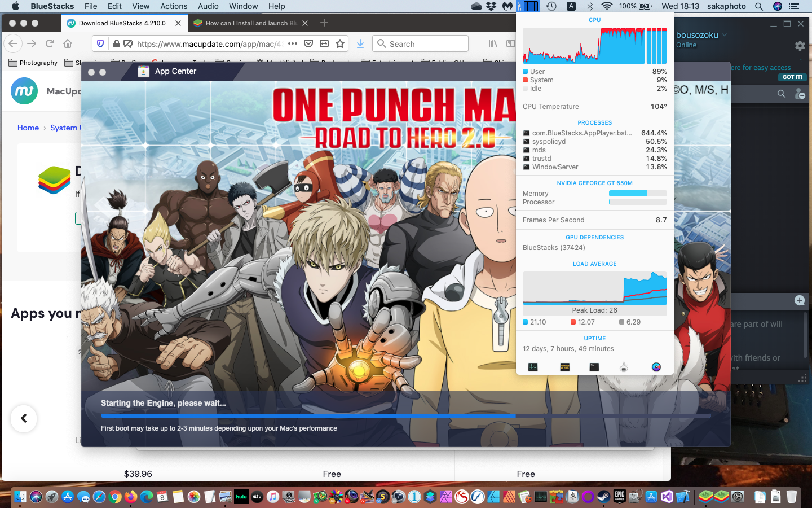Click previous carousel arrow on MacUpdate
The height and width of the screenshot is (508, 812).
click(x=24, y=419)
